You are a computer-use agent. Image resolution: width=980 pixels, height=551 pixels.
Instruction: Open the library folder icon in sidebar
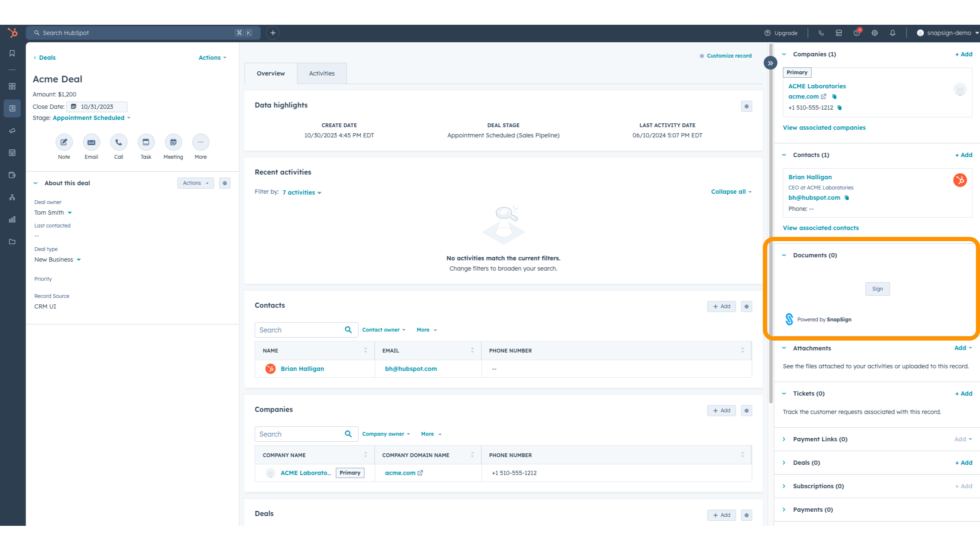[x=12, y=242]
